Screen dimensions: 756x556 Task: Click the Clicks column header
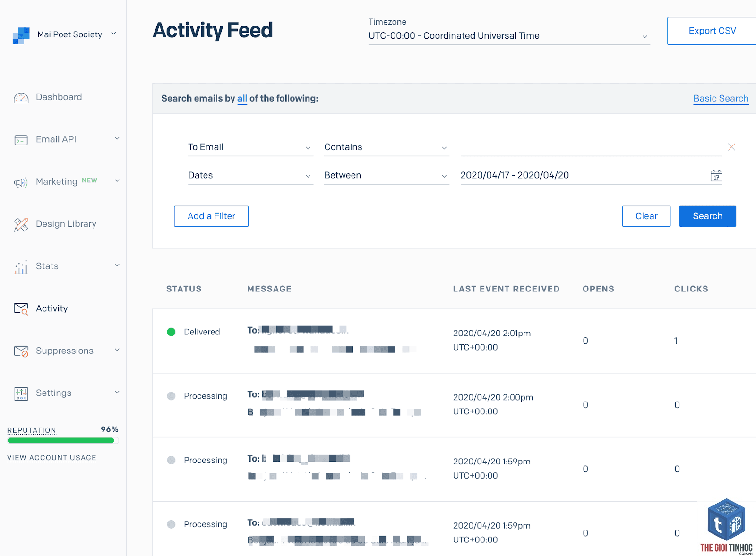coord(691,289)
